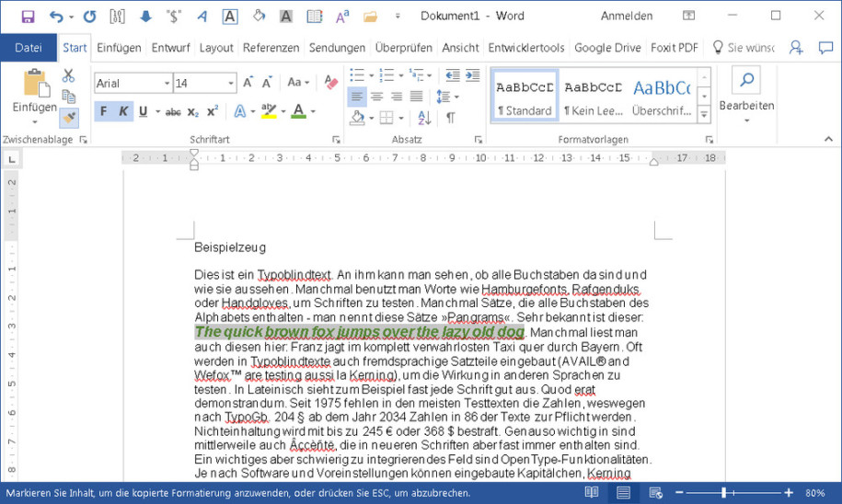Switch to the Überprüfen tab

(x=403, y=48)
